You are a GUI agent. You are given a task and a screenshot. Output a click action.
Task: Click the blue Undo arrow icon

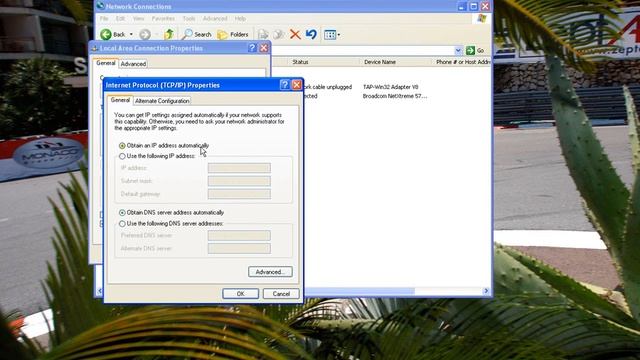point(311,34)
